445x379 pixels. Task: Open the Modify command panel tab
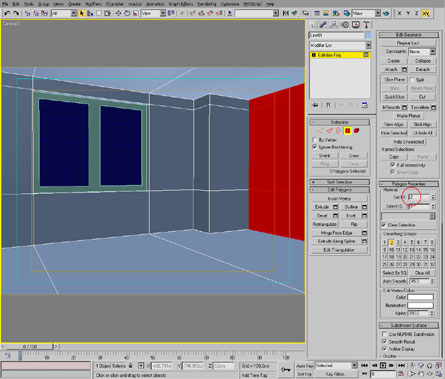323,25
